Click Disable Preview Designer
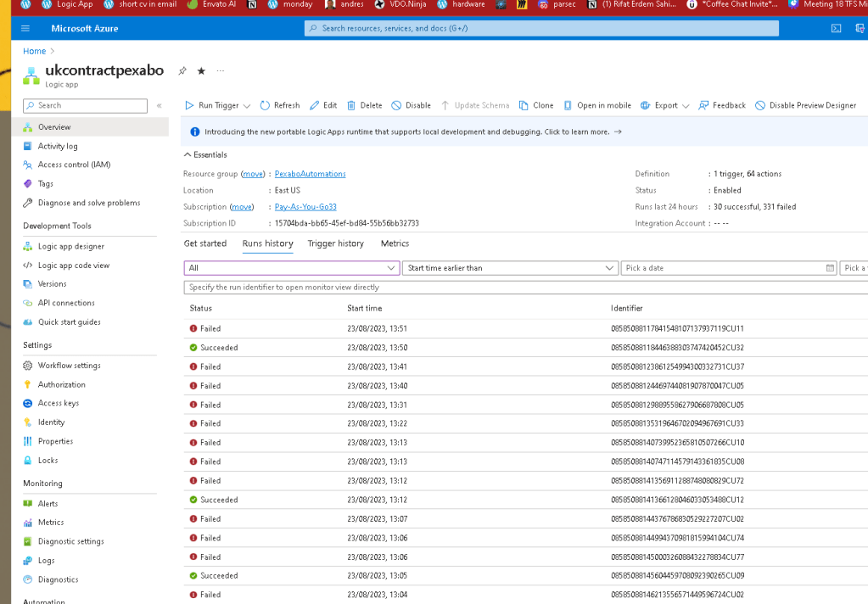Image resolution: width=868 pixels, height=604 pixels. 806,105
